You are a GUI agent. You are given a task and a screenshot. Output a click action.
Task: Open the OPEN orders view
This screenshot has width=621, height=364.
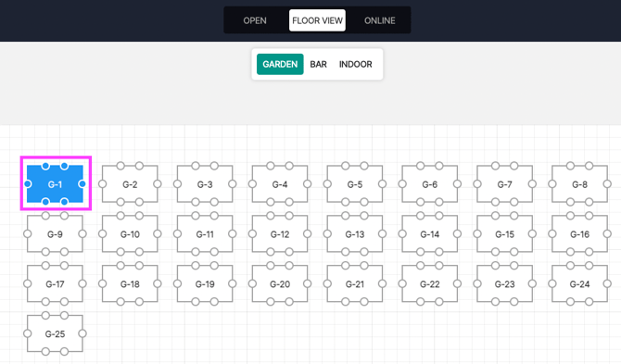pos(255,20)
